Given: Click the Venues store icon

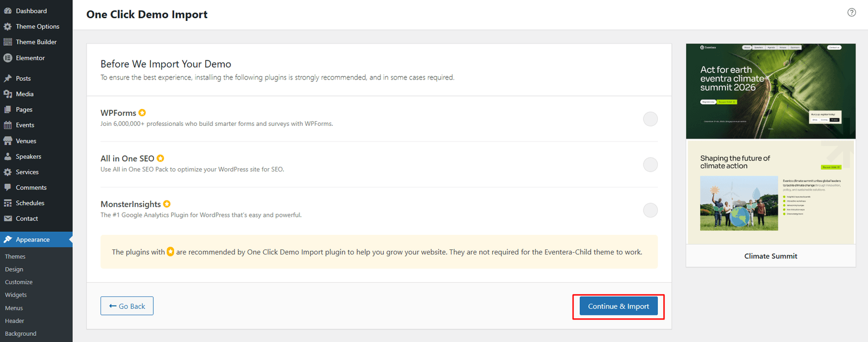Looking at the screenshot, I should [x=8, y=141].
